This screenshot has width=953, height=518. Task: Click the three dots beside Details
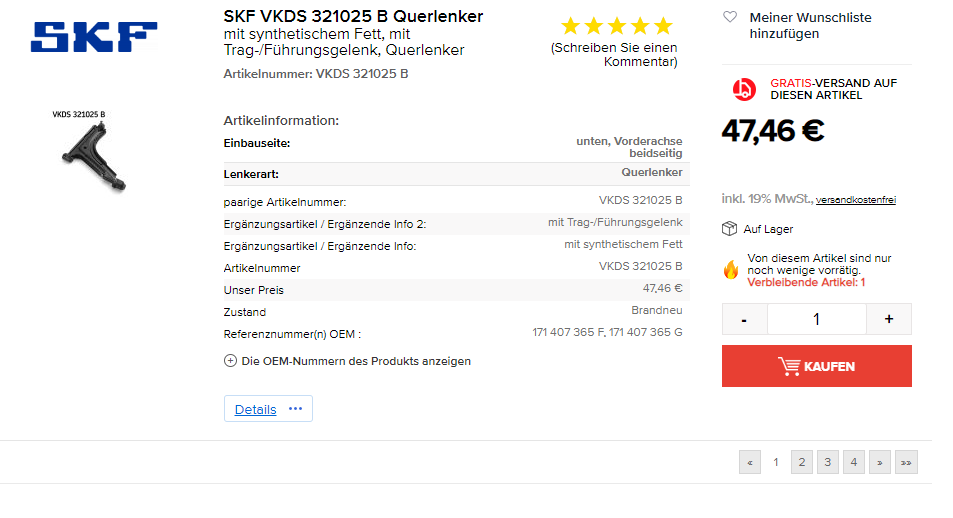[295, 409]
